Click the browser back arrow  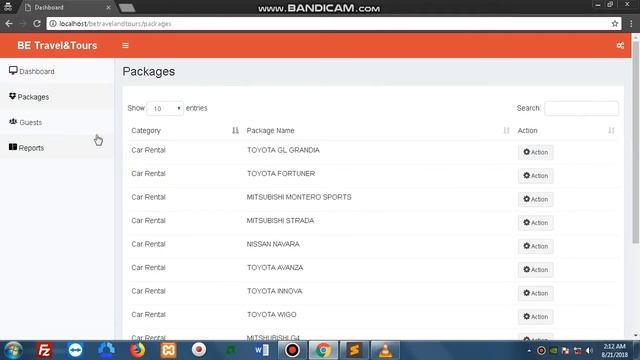click(9, 24)
